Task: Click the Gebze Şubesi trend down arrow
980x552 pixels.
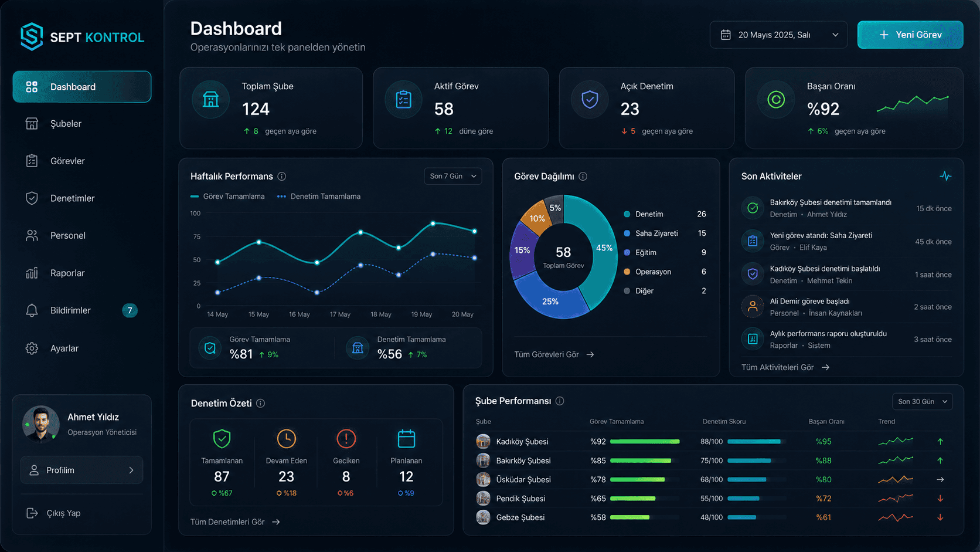Action: click(940, 517)
